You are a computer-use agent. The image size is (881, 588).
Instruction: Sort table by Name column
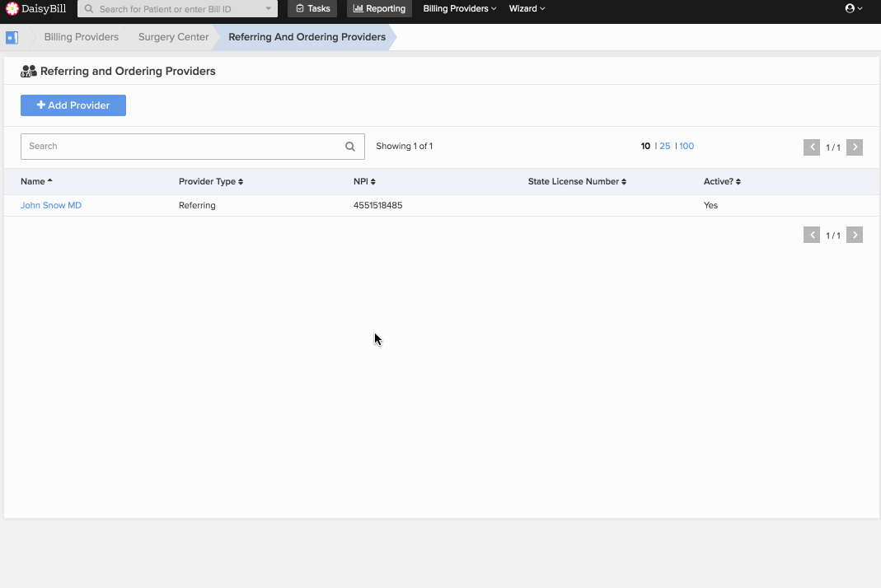(36, 181)
